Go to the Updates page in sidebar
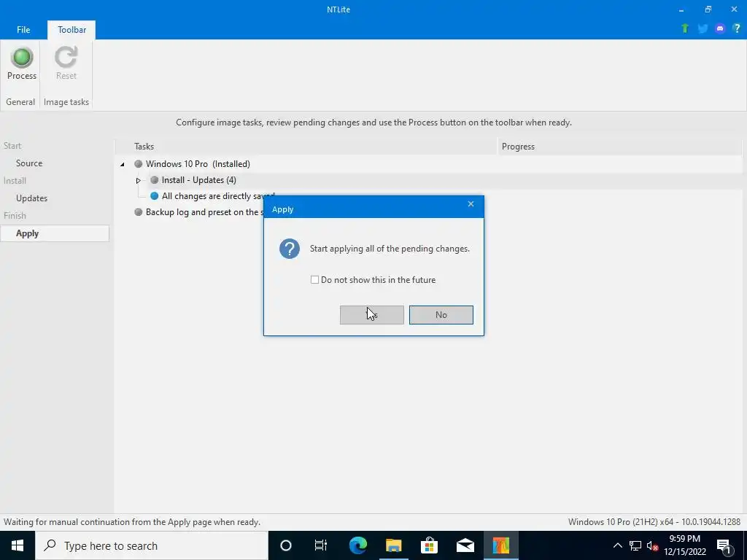Image resolution: width=747 pixels, height=560 pixels. tap(31, 198)
